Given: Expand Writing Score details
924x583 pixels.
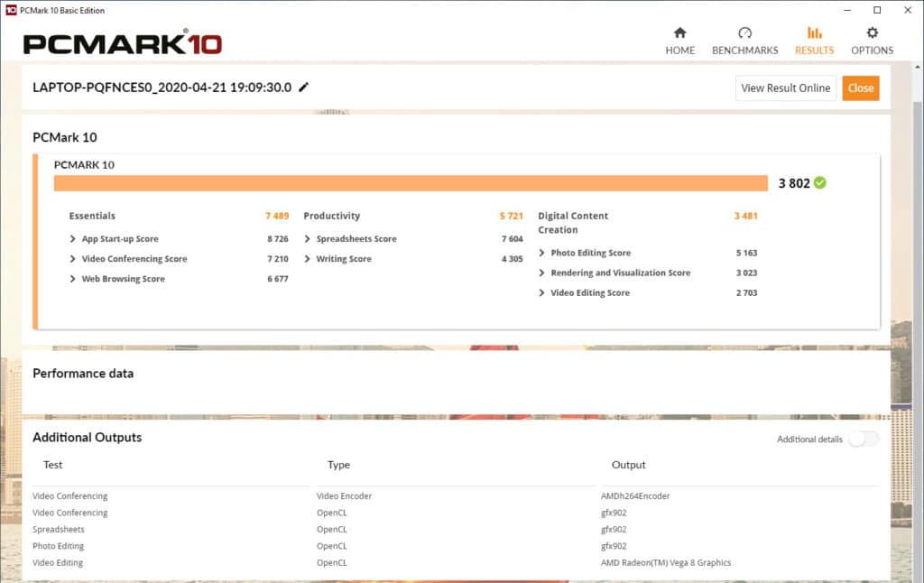Looking at the screenshot, I should point(307,259).
